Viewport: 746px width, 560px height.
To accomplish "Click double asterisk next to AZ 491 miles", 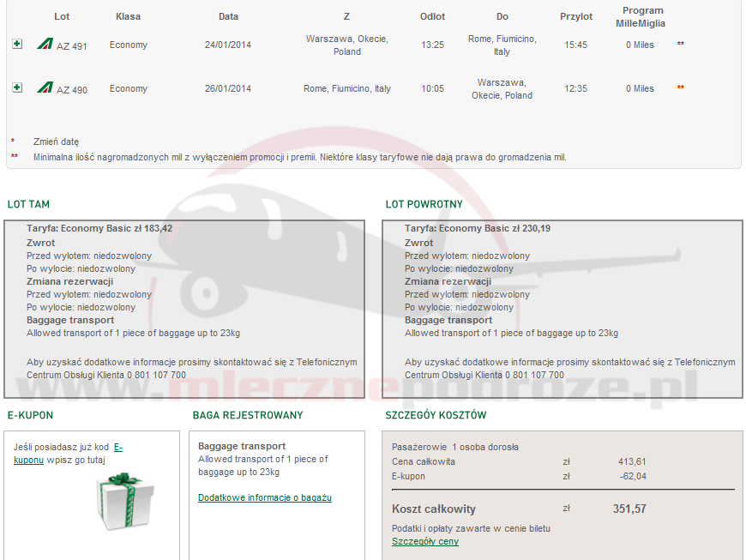I will (681, 44).
